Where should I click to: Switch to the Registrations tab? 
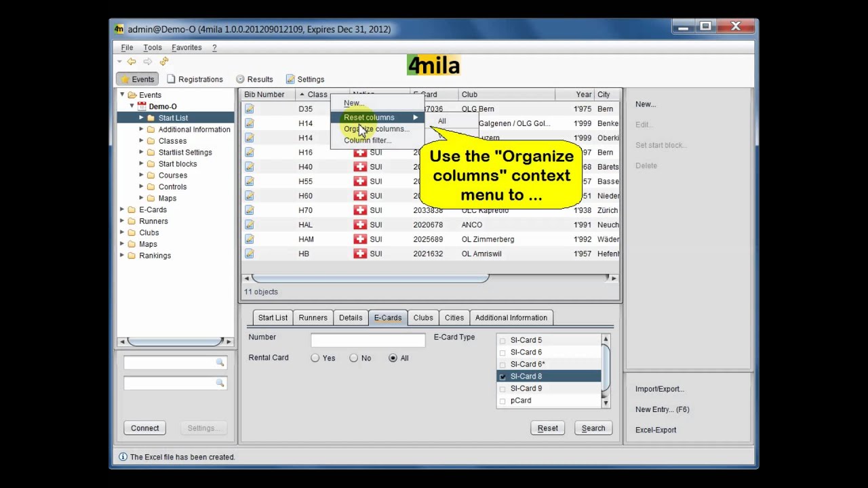click(195, 79)
